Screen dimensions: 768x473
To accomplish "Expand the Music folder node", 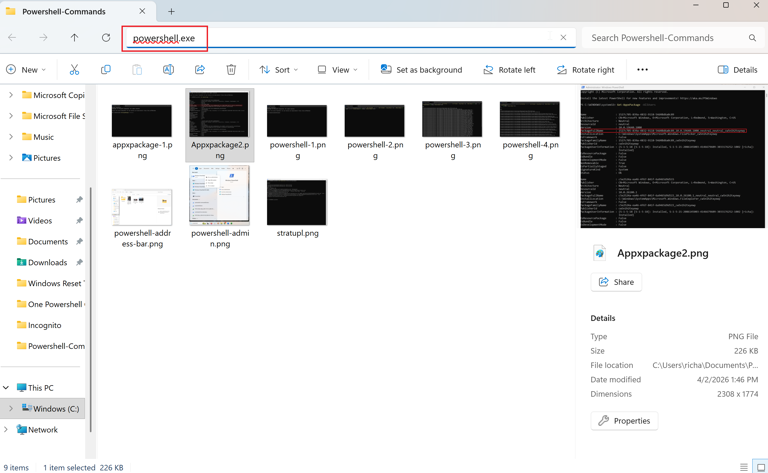I will point(11,137).
